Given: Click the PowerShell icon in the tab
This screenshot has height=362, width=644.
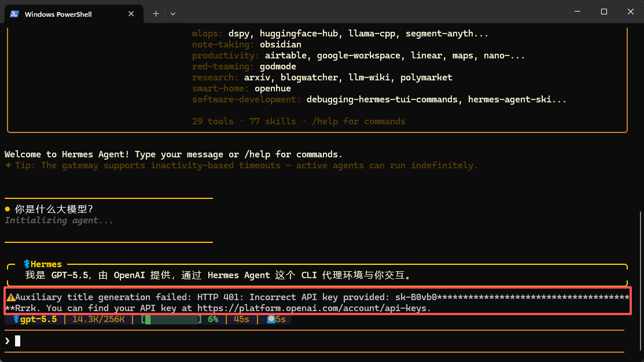Looking at the screenshot, I should 14,14.
